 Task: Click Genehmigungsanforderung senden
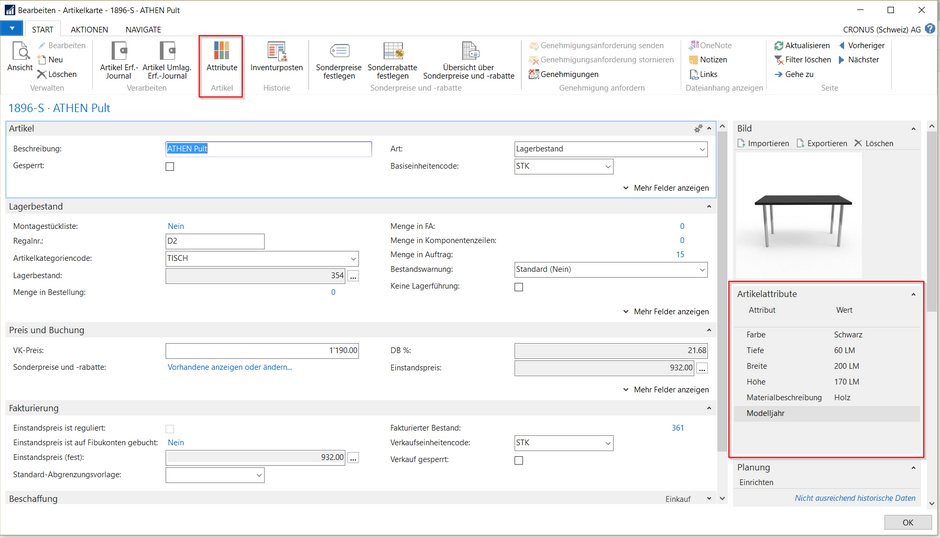click(x=596, y=46)
